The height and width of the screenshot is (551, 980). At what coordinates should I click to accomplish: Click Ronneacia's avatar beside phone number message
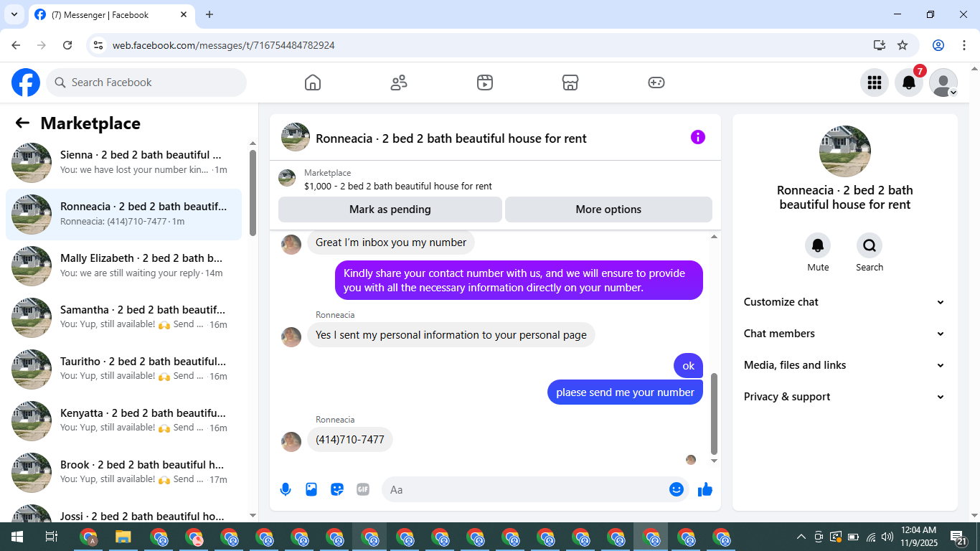(x=291, y=442)
